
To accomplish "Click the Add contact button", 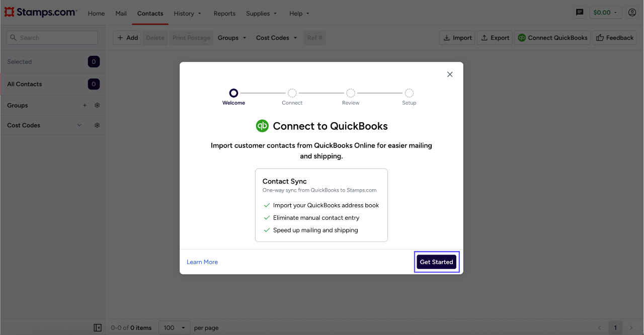I will coord(127,38).
